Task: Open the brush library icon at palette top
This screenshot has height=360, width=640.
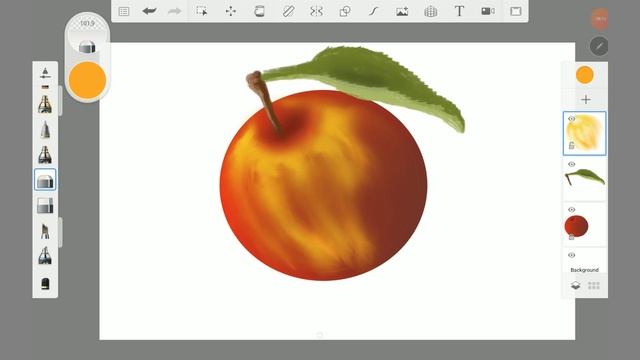Action: (x=45, y=73)
